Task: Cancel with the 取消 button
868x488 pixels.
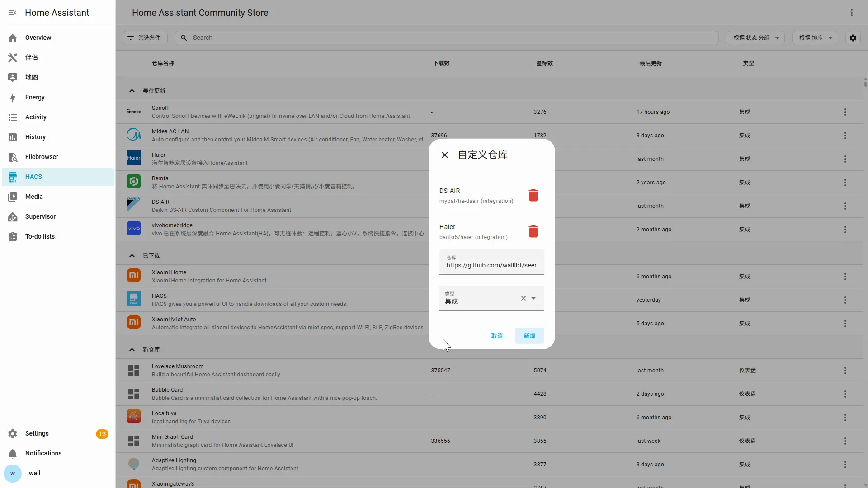Action: click(x=497, y=336)
